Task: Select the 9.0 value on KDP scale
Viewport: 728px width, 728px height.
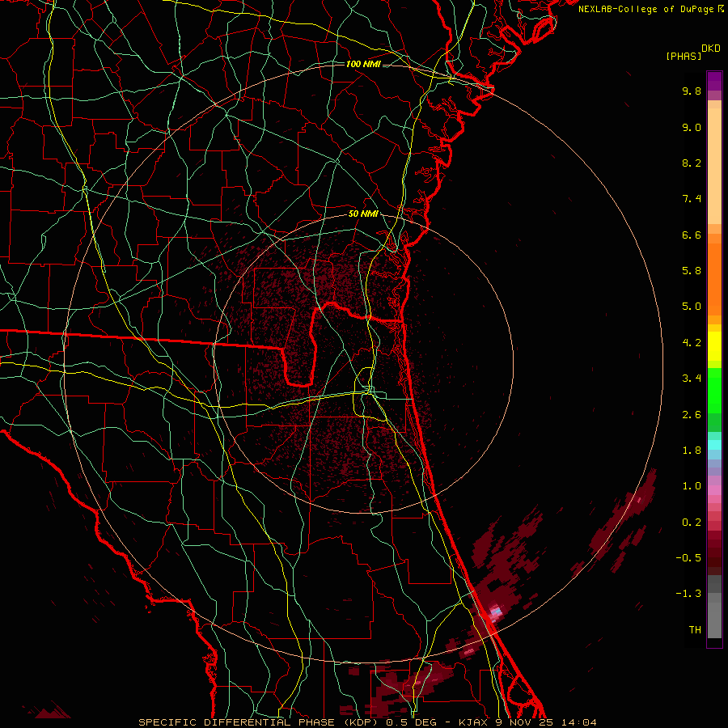Action: pyautogui.click(x=692, y=127)
